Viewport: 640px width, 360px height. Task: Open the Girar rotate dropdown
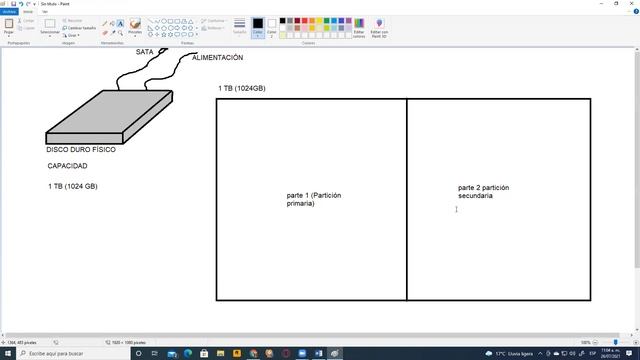click(x=71, y=36)
